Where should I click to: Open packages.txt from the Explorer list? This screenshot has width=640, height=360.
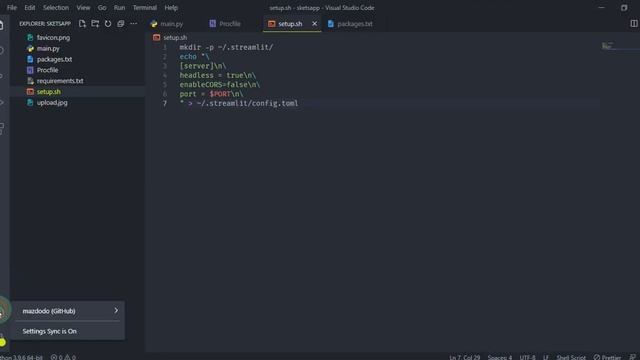[x=54, y=59]
